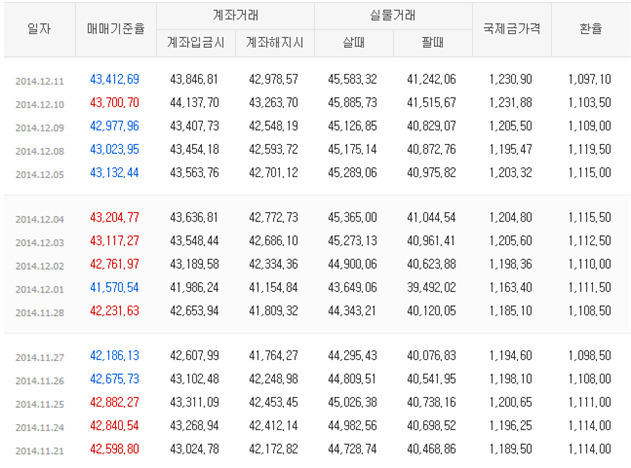Click sell price 41,242.06

click(x=431, y=79)
